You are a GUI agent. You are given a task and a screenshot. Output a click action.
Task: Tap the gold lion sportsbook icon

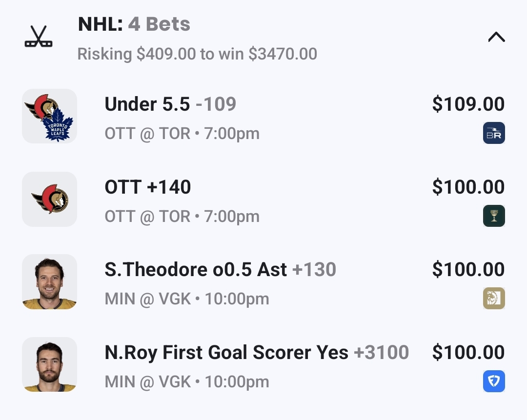494,299
